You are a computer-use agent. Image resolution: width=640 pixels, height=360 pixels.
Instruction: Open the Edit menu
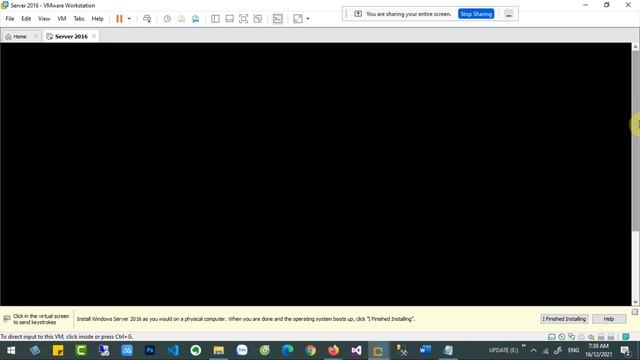click(26, 19)
